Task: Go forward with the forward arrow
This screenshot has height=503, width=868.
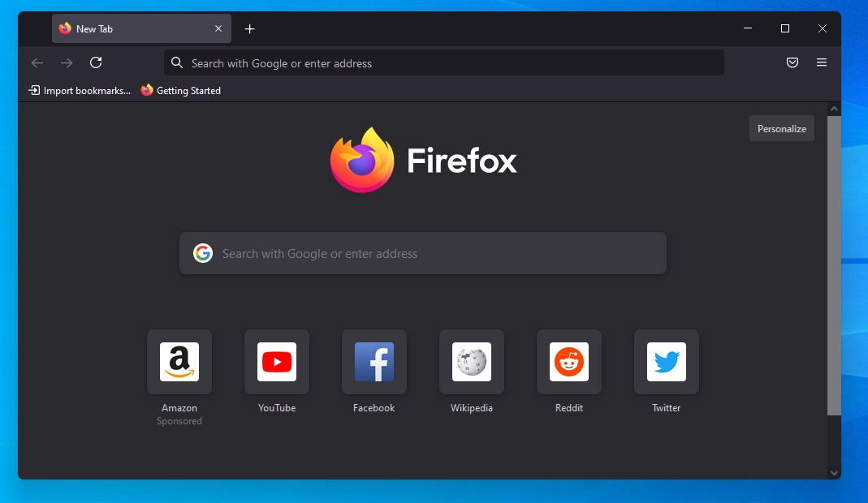Action: (67, 63)
